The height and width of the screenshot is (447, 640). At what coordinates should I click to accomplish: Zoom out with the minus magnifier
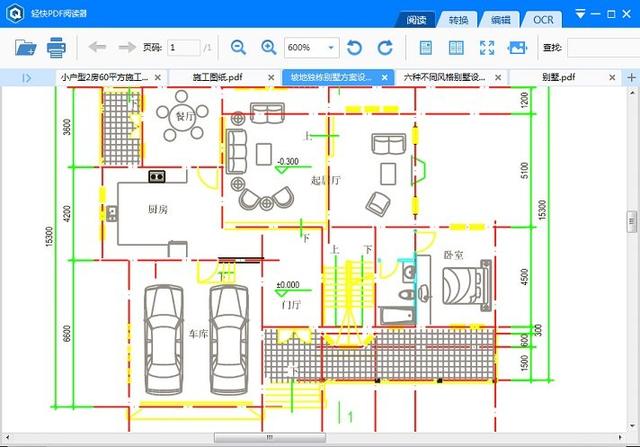click(238, 47)
